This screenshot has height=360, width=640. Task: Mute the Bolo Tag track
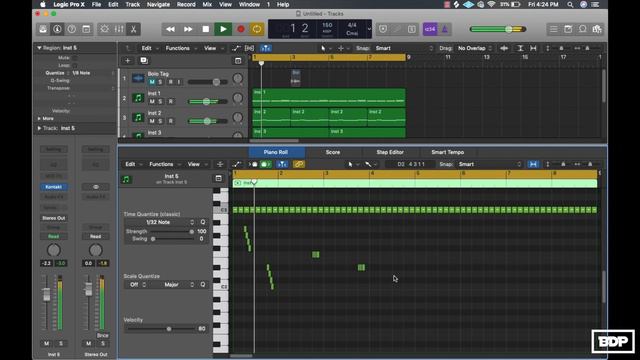point(152,82)
